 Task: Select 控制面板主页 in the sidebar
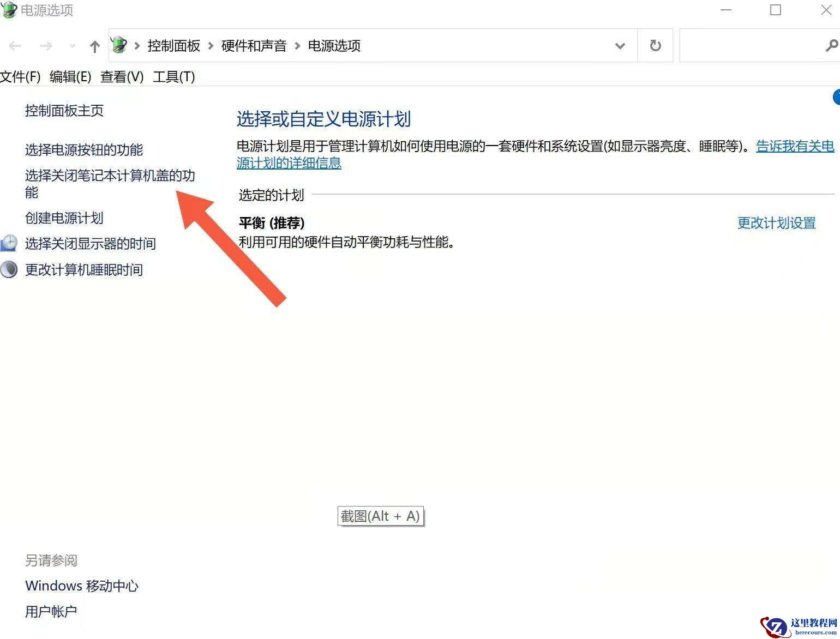click(64, 111)
